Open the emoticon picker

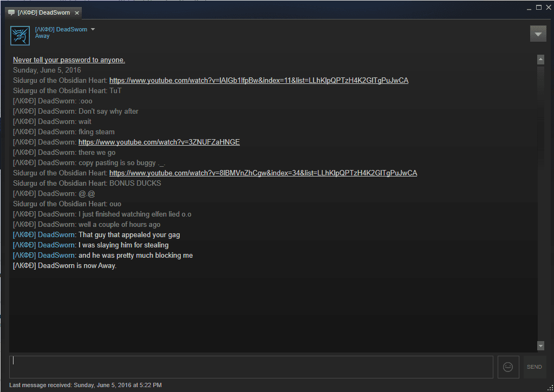pos(508,367)
